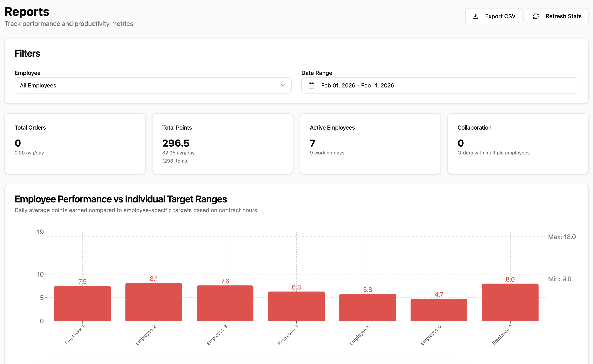
Task: Click the Total Points card showing 296.5
Action: tap(222, 144)
